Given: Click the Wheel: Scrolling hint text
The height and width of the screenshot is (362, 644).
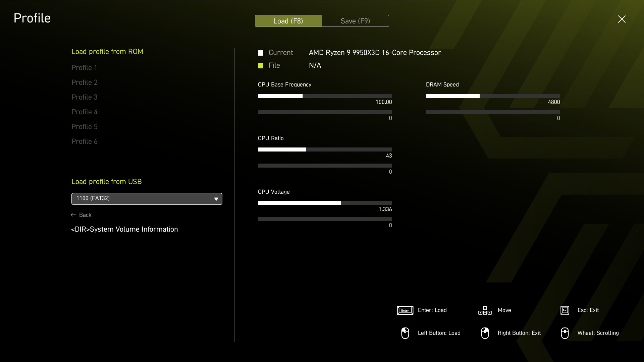Looking at the screenshot, I should [598, 333].
